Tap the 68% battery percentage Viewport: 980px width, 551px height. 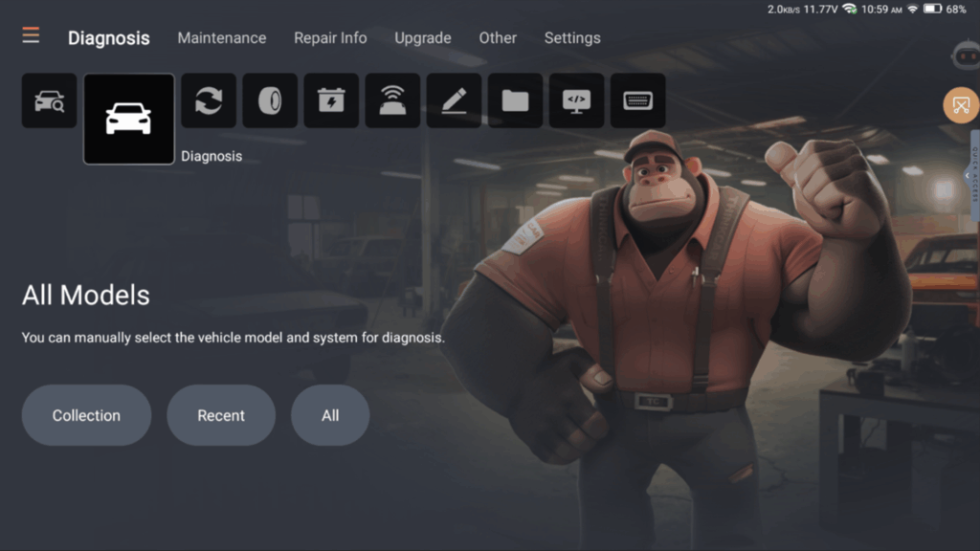(956, 10)
